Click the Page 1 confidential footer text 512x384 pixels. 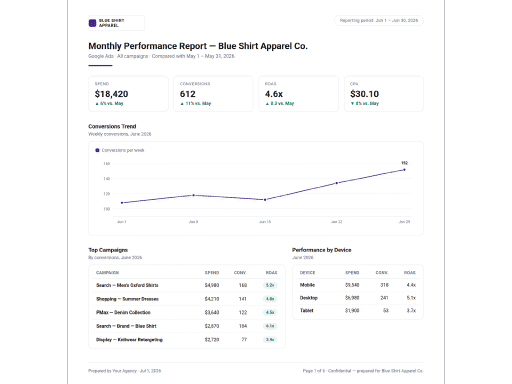click(363, 371)
